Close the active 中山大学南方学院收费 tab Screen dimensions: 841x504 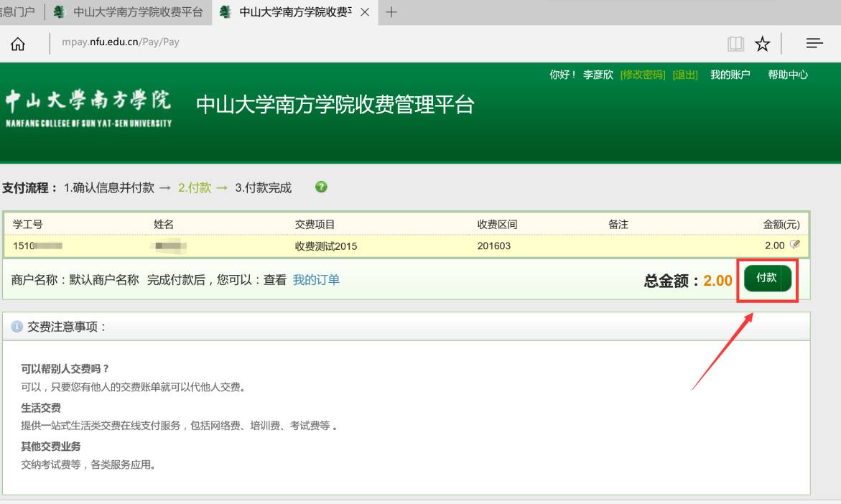tap(365, 11)
